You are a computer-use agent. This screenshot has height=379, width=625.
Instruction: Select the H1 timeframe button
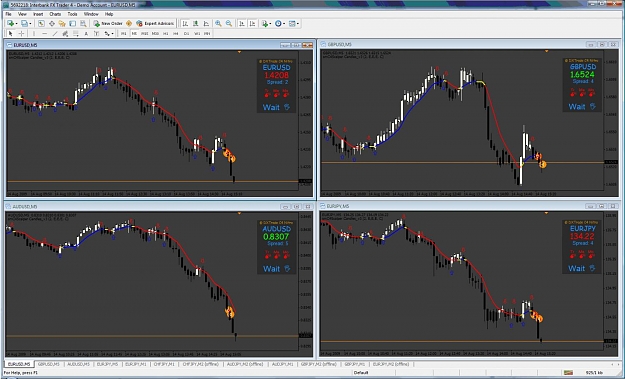pyautogui.click(x=165, y=33)
